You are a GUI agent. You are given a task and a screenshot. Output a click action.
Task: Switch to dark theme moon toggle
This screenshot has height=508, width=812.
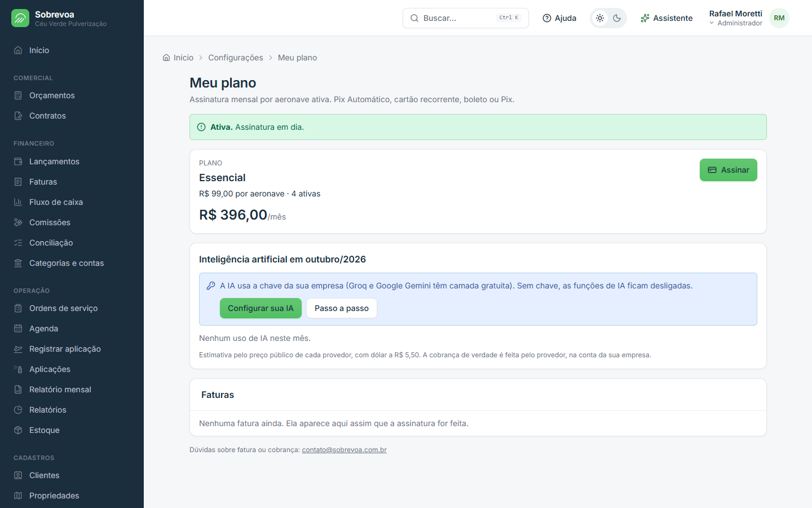point(617,18)
